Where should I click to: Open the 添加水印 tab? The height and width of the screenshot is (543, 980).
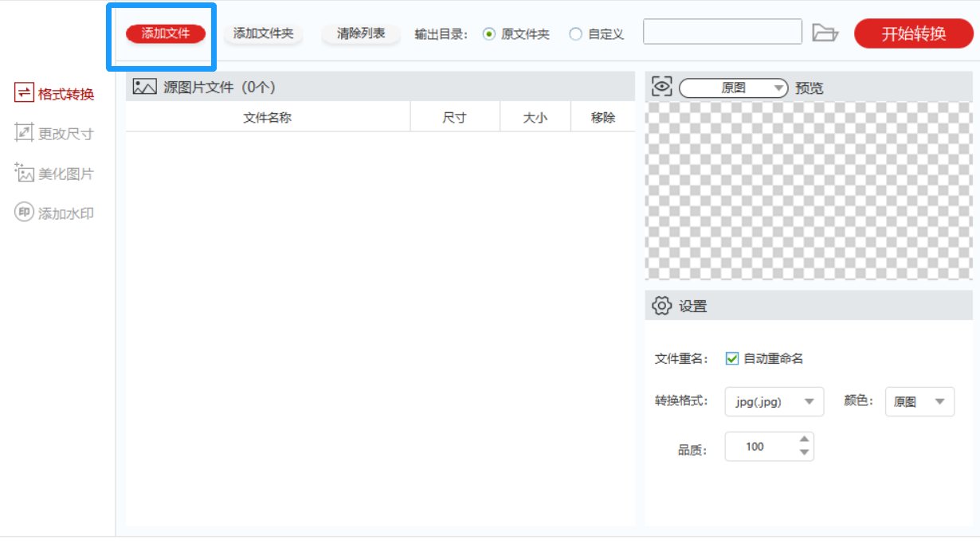(x=65, y=213)
